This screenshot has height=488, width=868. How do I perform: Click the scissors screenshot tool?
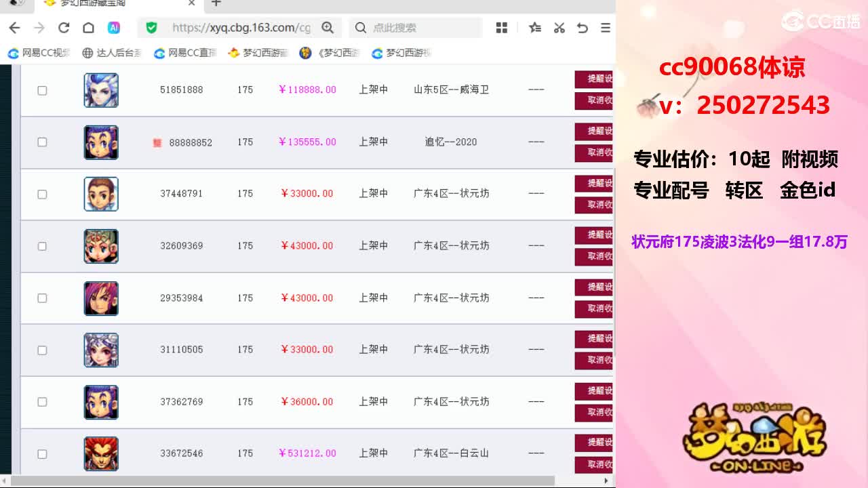point(559,28)
